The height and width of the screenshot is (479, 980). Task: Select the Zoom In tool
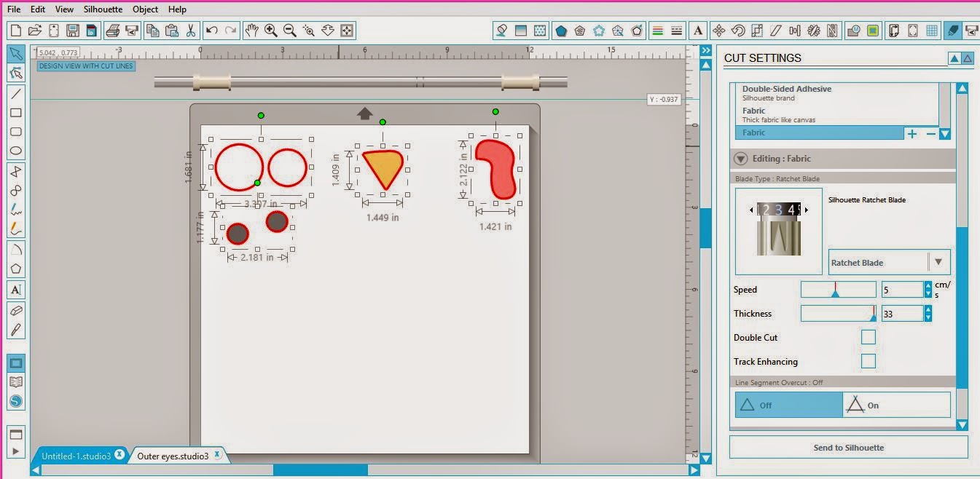[270, 30]
